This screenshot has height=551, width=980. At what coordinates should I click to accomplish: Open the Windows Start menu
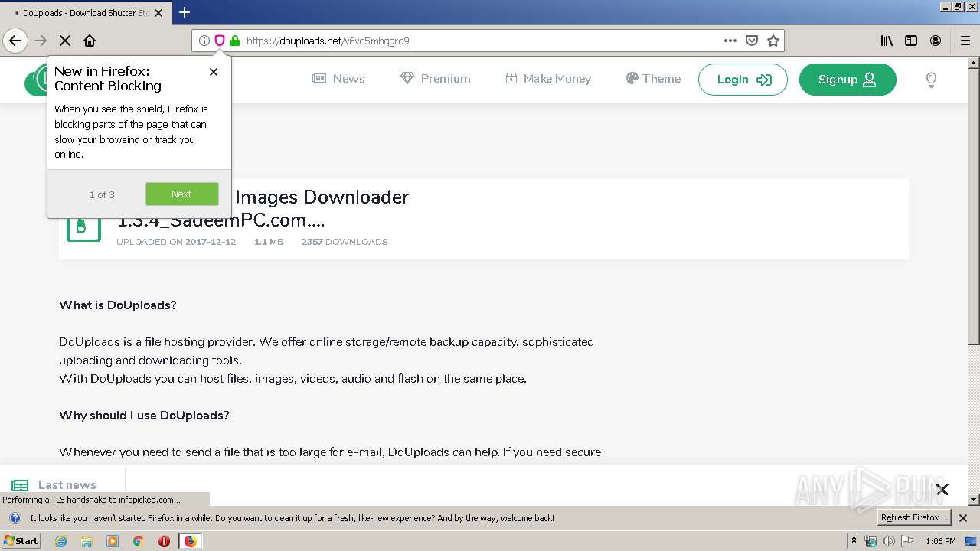(x=21, y=540)
